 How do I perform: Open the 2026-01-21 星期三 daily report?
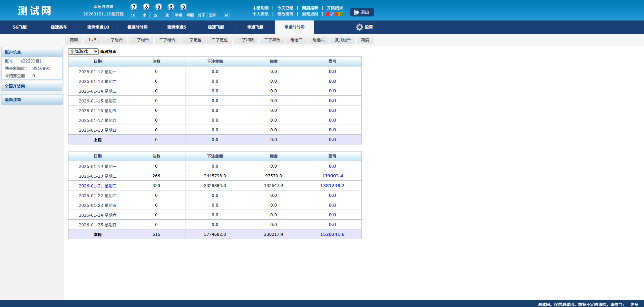point(97,186)
